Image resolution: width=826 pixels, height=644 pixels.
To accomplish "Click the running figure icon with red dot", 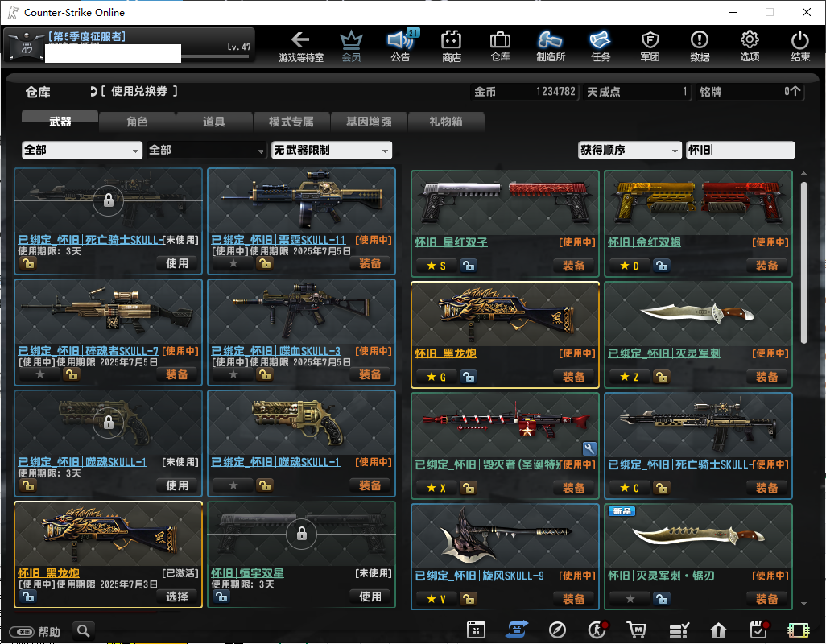I will (x=598, y=630).
